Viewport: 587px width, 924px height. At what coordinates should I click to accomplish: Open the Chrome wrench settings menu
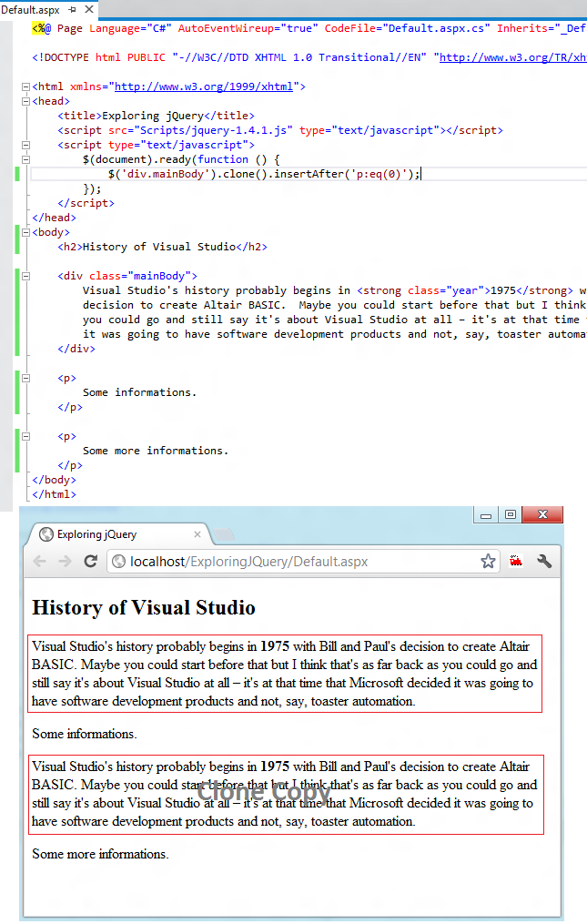pos(544,561)
